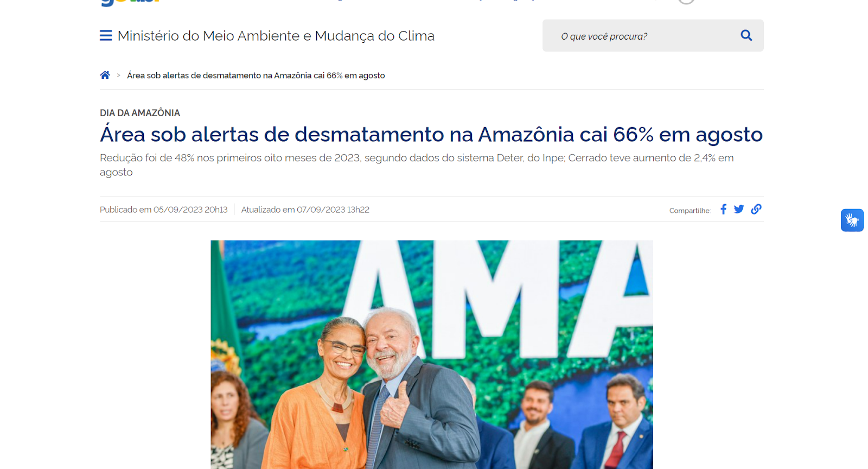Share the article on Facebook
This screenshot has width=868, height=469.
tap(723, 210)
